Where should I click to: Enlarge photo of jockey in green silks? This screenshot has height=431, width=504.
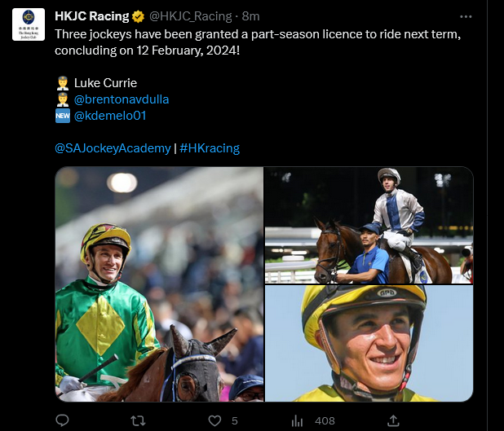(x=160, y=284)
